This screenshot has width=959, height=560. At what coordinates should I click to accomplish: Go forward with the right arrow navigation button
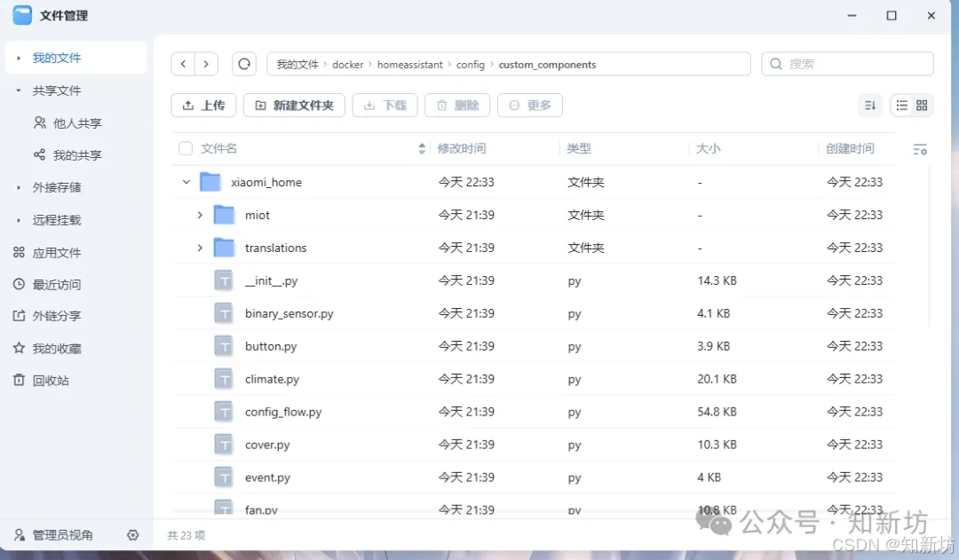[206, 64]
